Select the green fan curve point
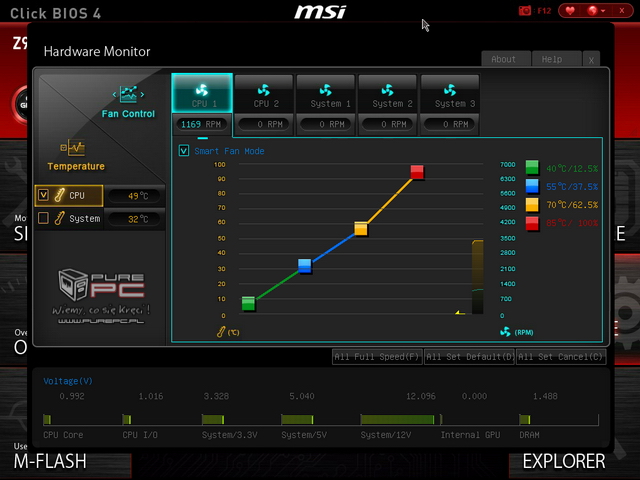 pos(248,303)
